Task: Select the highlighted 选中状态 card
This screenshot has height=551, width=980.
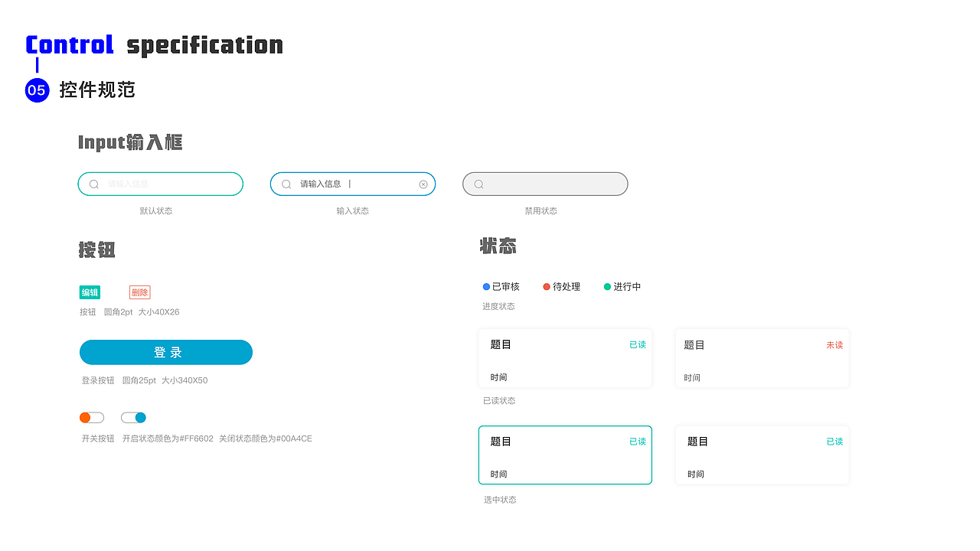Action: (565, 455)
